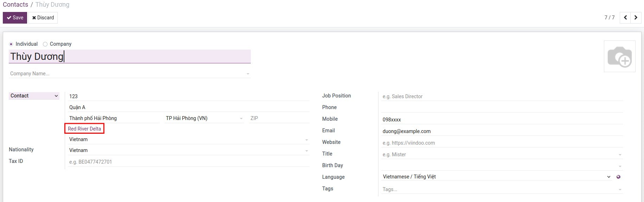
Task: Click the Red River Delta link
Action: 84,129
